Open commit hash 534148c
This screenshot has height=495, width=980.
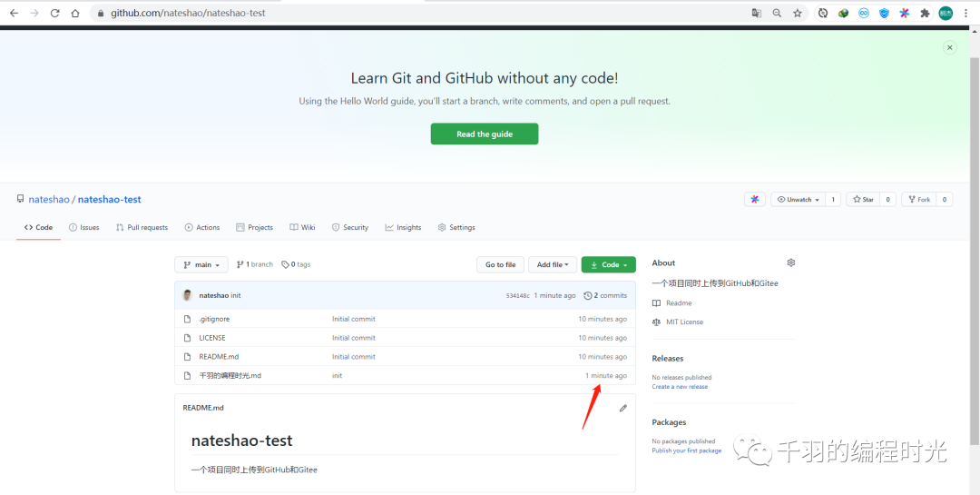pyautogui.click(x=517, y=295)
